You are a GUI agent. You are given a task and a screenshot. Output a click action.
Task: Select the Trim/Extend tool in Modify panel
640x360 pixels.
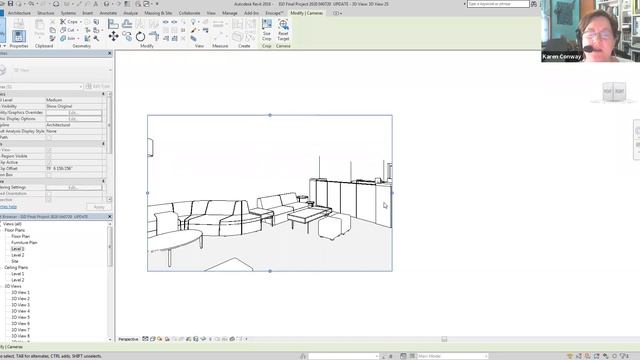(x=154, y=36)
